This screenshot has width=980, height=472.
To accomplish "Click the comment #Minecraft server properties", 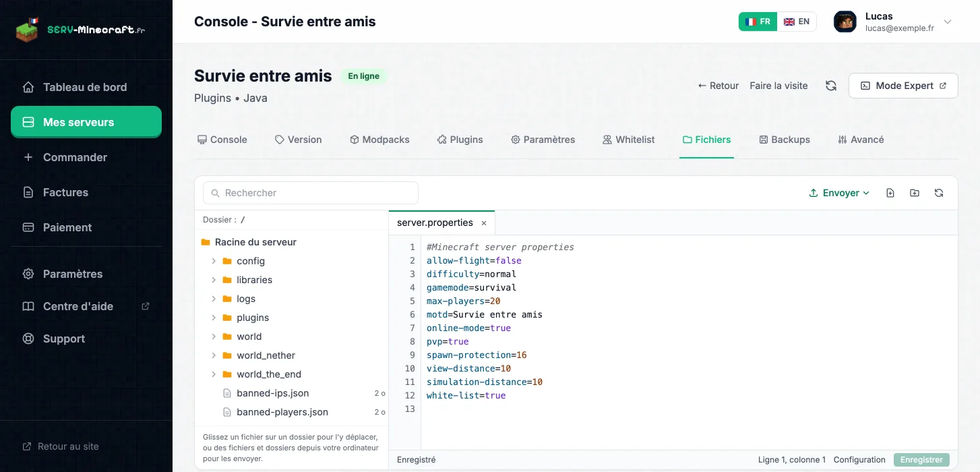I will (500, 247).
